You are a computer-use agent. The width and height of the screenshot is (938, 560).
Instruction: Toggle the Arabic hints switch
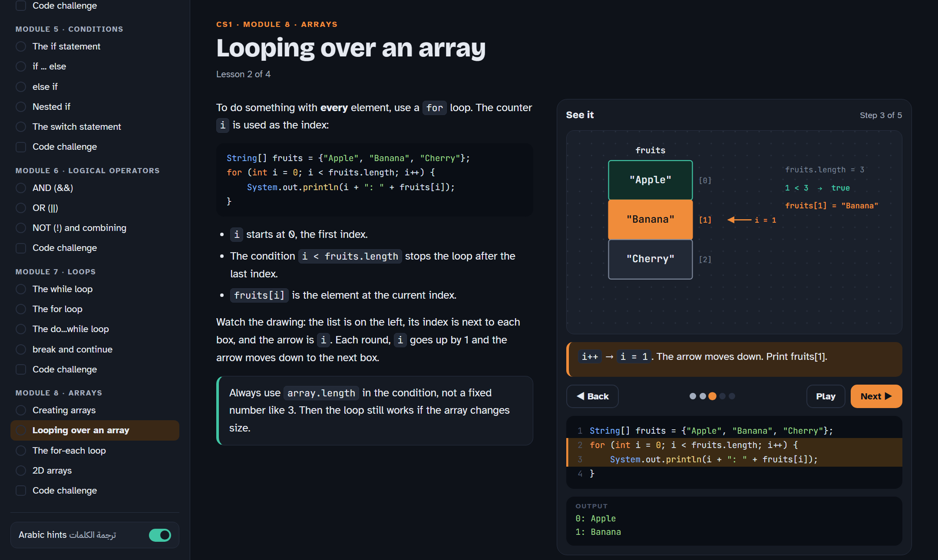(x=160, y=535)
